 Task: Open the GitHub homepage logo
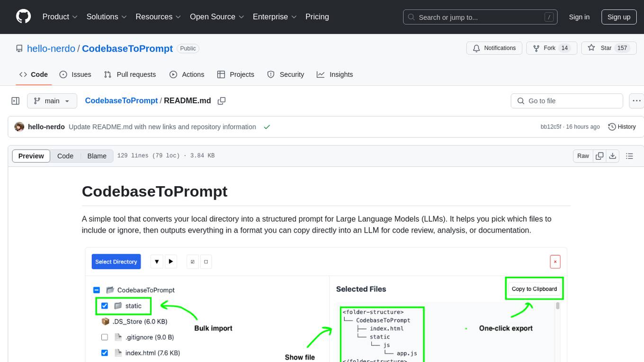(23, 17)
